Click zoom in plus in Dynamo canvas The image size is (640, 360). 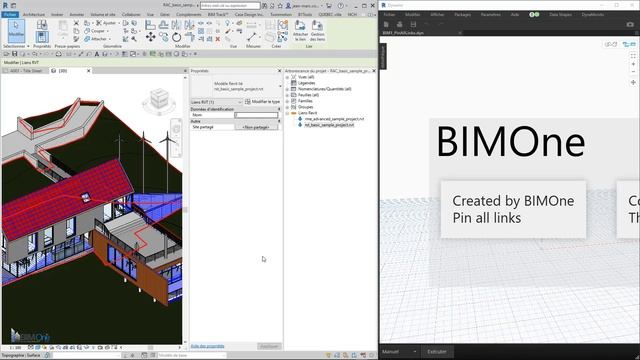[633, 64]
